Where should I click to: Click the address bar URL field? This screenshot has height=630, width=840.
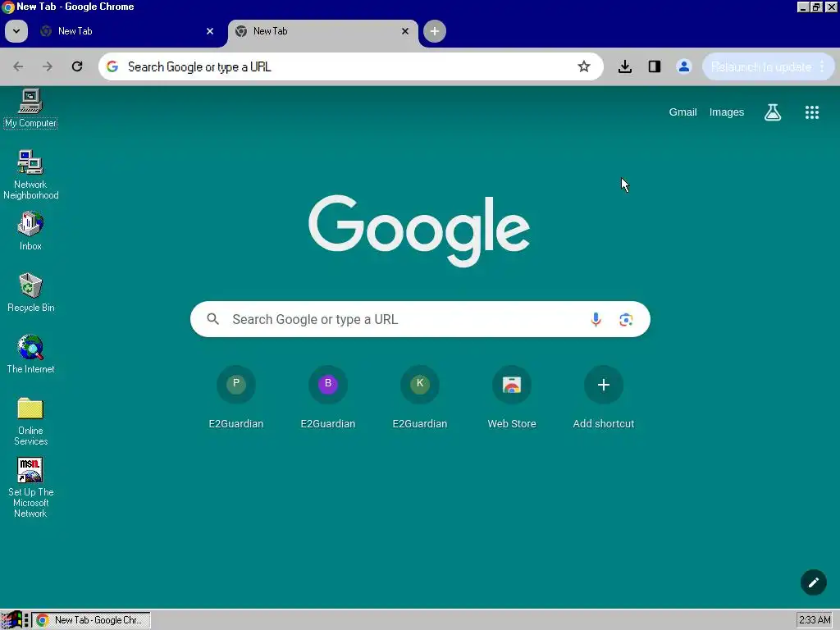[x=351, y=66]
